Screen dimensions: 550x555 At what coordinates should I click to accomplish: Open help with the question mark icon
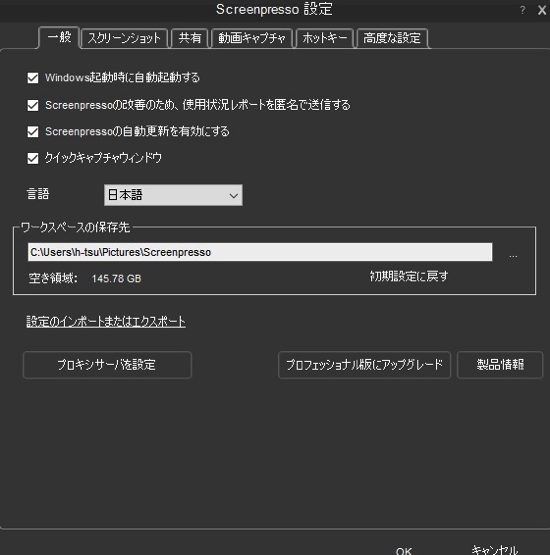coord(522,10)
